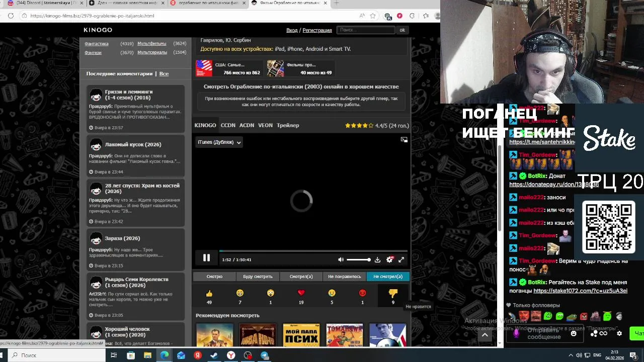Screen dimensions: 644x362
Task: Open iTunes (Дубляж) audio track dropdown
Action: (x=219, y=142)
